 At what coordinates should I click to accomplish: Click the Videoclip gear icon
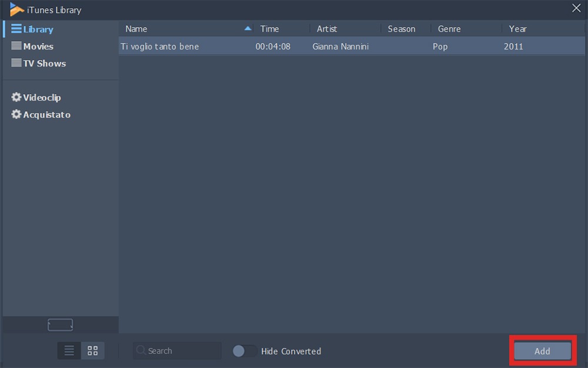coord(16,97)
